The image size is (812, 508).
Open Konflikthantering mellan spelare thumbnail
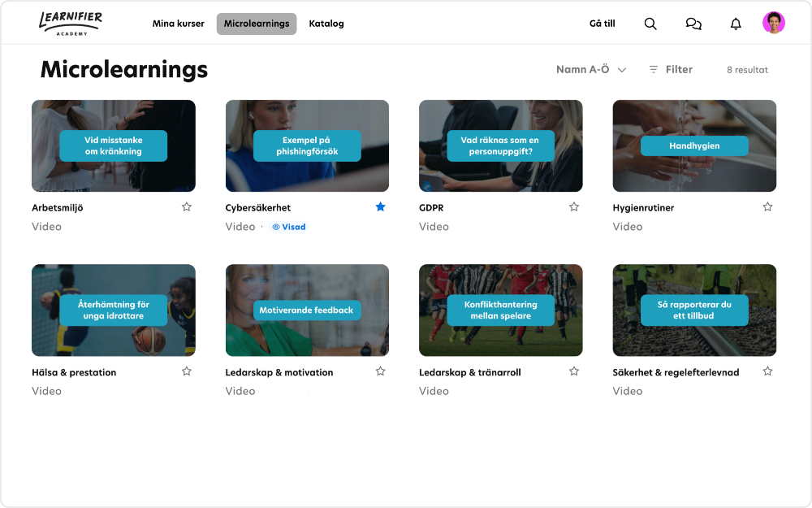[501, 310]
